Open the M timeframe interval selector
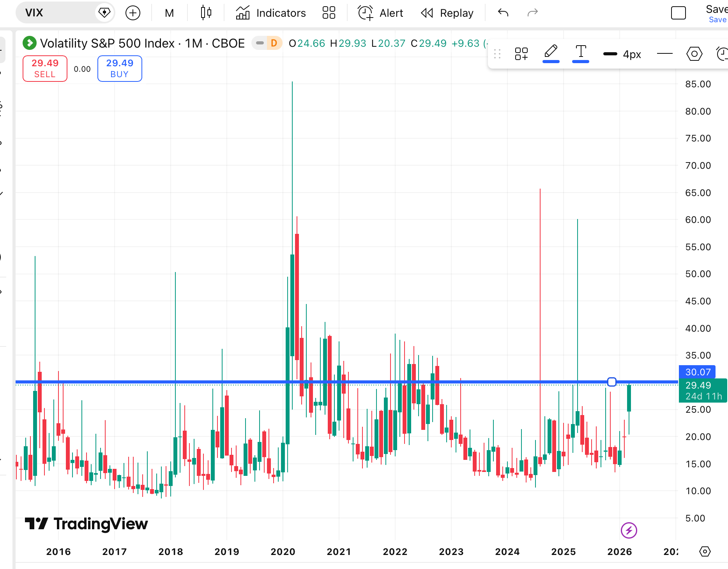This screenshot has width=728, height=569. pyautogui.click(x=169, y=13)
